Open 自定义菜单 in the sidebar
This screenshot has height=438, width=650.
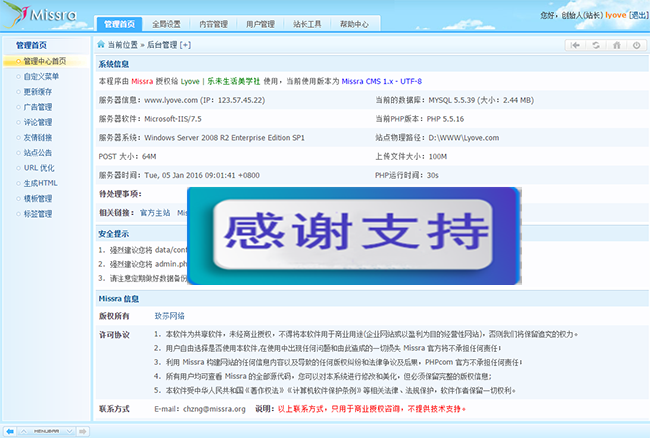[x=41, y=76]
